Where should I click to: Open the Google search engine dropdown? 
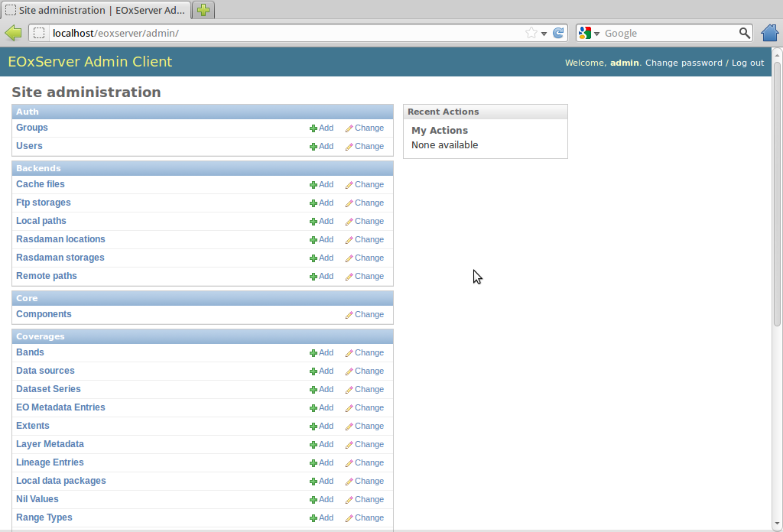pos(588,33)
